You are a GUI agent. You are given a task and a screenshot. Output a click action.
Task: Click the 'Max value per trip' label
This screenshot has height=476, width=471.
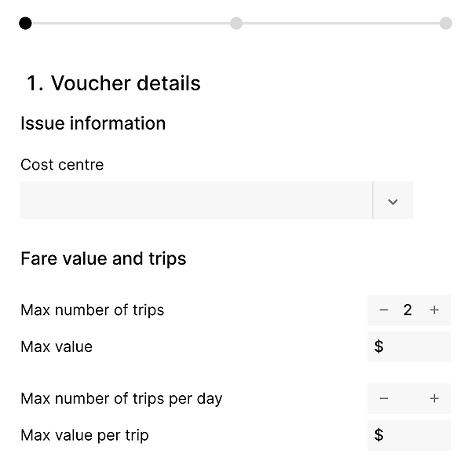click(x=85, y=435)
